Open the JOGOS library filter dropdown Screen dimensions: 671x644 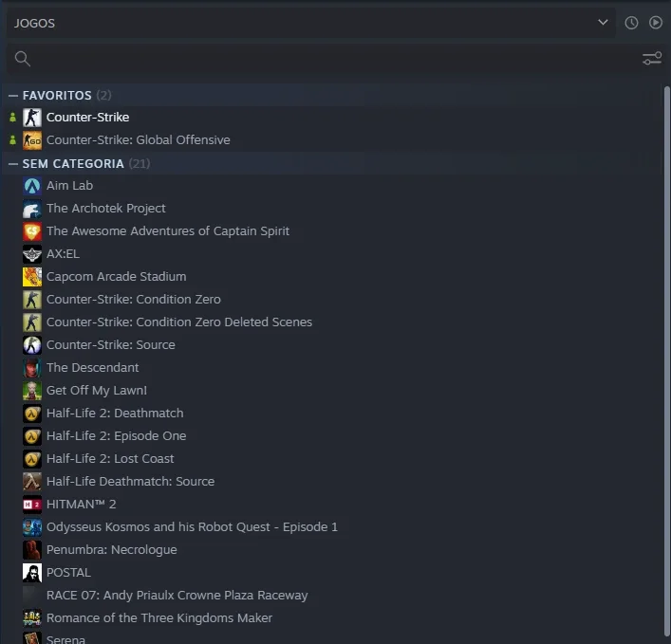(310, 23)
